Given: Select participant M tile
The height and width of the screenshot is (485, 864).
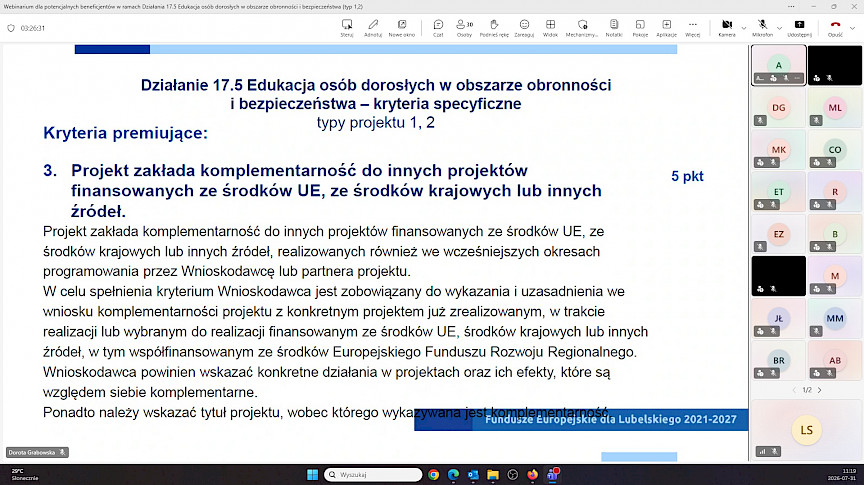Looking at the screenshot, I should (835, 276).
